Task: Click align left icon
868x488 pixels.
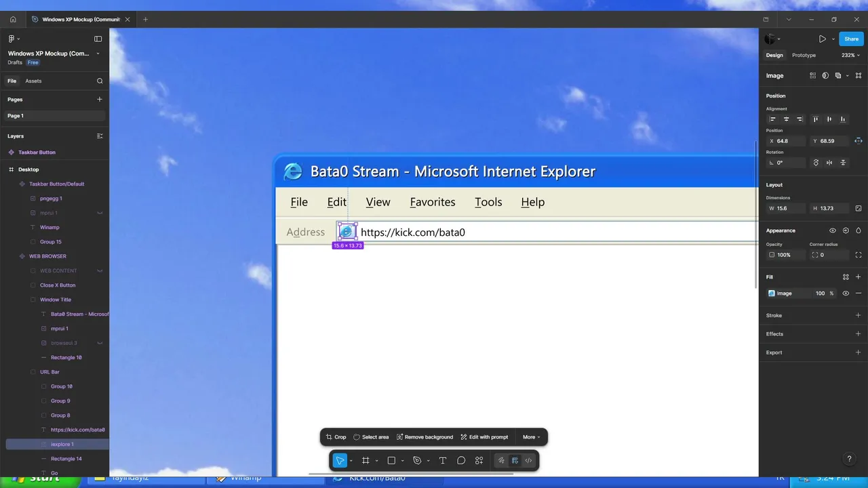Action: tap(772, 119)
